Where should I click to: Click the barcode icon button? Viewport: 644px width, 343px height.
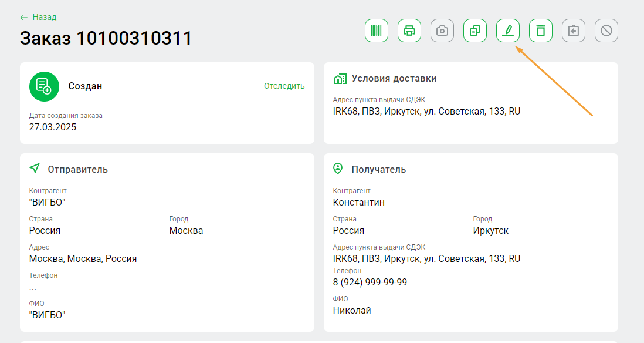click(377, 31)
